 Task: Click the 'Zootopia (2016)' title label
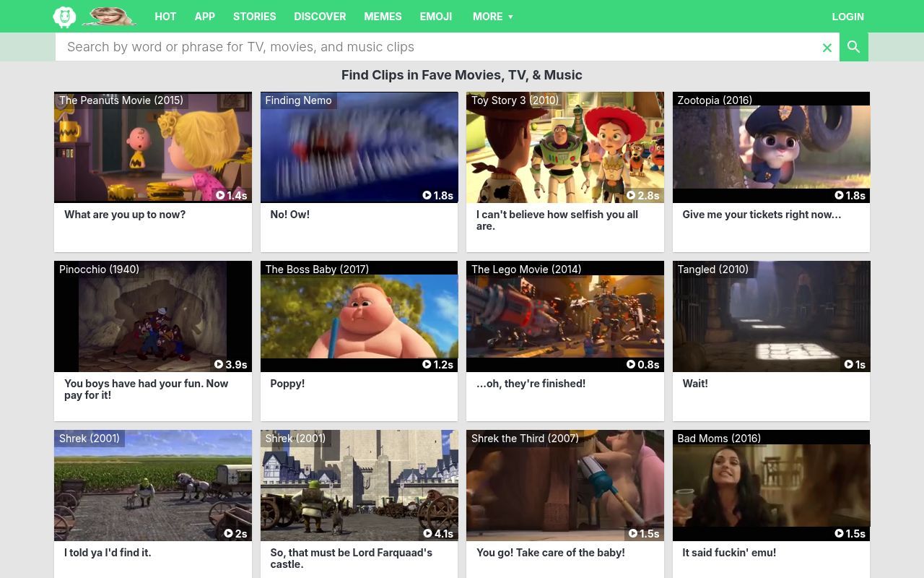click(715, 100)
